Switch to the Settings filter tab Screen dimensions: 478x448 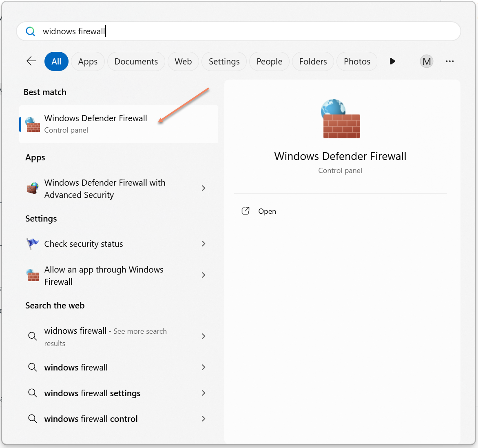(x=224, y=62)
